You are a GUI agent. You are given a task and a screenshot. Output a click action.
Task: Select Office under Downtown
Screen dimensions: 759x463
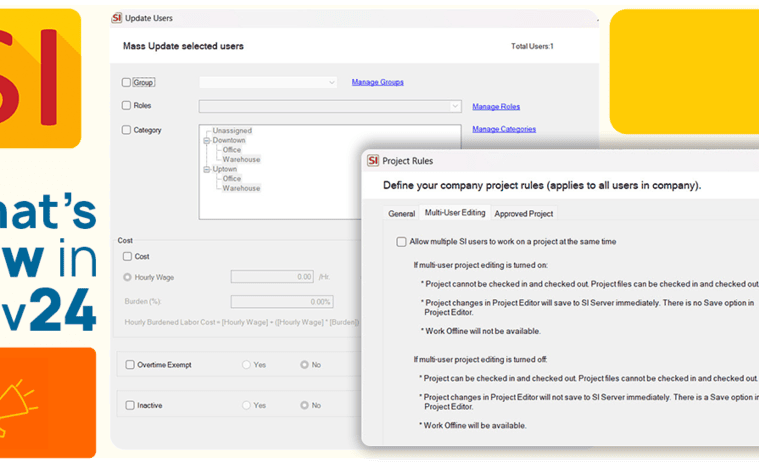(x=232, y=150)
